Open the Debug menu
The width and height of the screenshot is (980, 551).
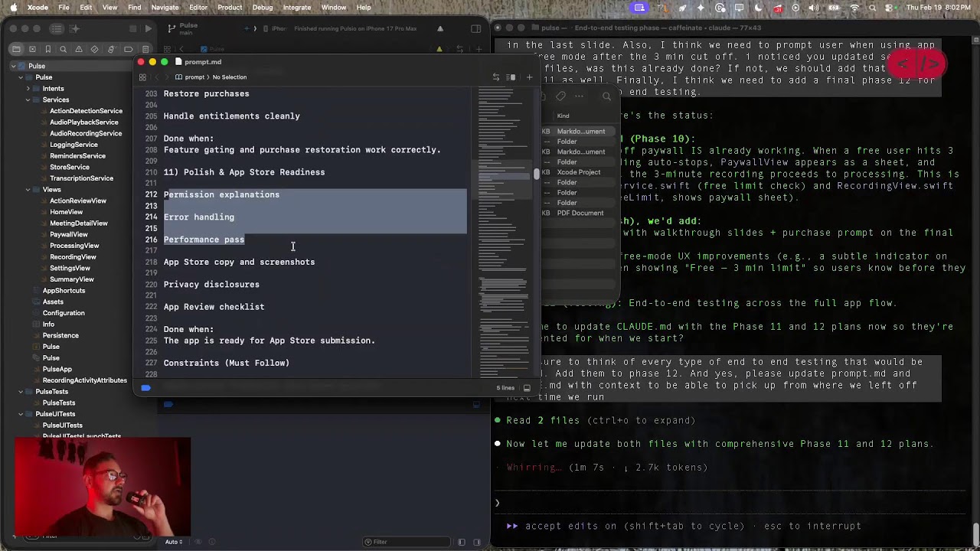(263, 8)
